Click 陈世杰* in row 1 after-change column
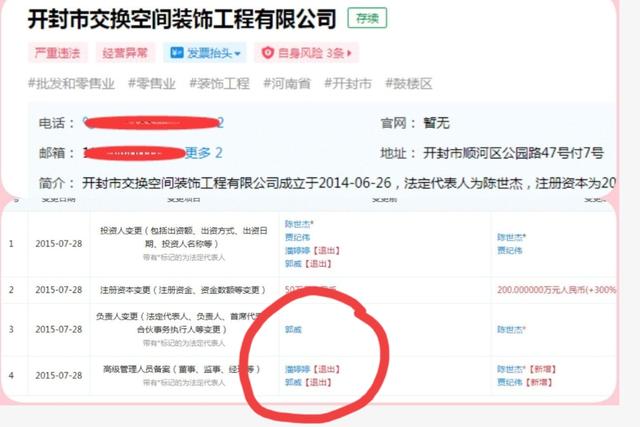 [511, 237]
